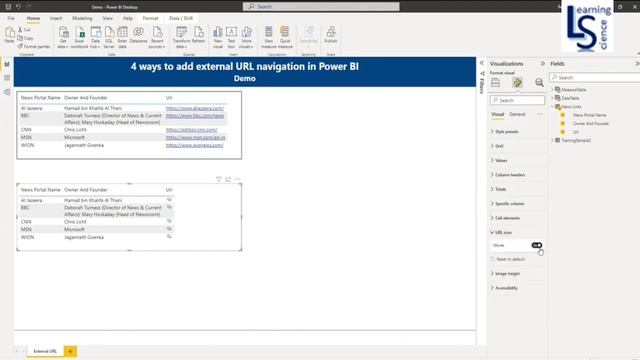Expand the Values formatting section
The height and width of the screenshot is (360, 640).
tap(499, 160)
